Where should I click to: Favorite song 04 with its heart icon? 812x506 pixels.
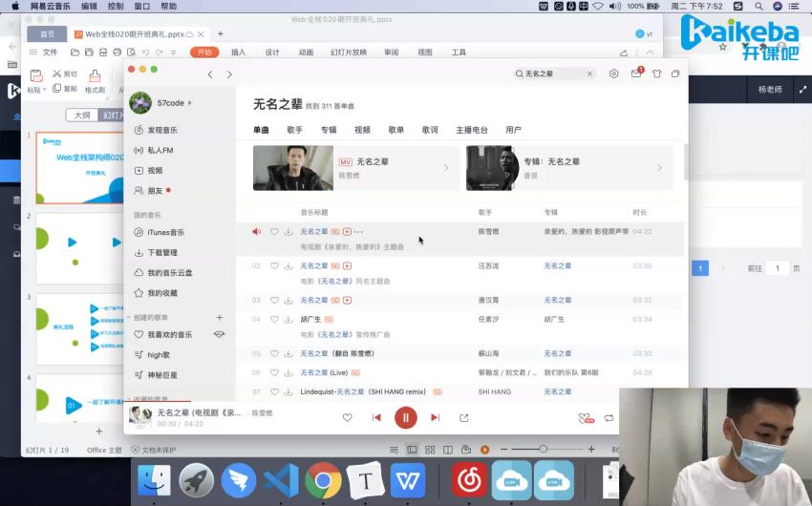(x=274, y=319)
